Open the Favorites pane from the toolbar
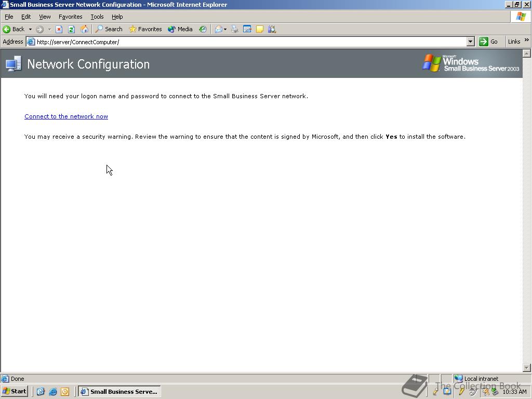 tap(145, 29)
